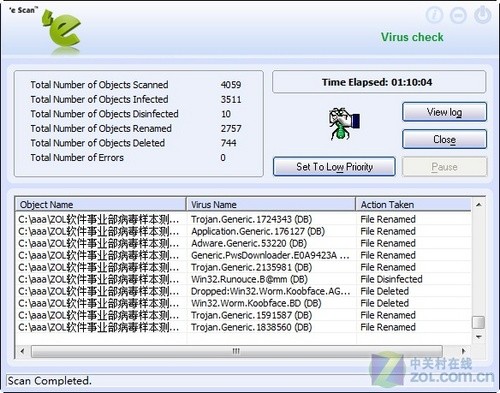Screen dimensions: 500x393
Task: Click the Time Elapsed: 01:10:04 display
Action: tap(379, 82)
